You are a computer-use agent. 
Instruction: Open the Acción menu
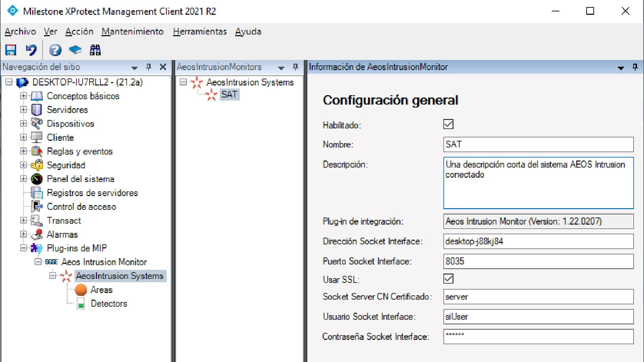point(79,32)
